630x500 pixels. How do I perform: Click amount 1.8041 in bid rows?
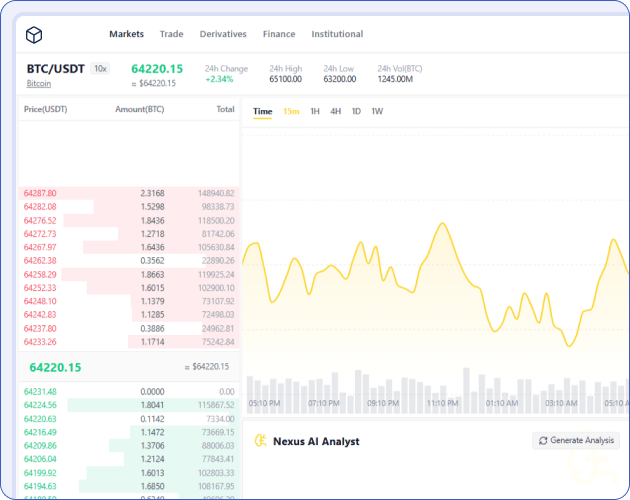point(152,405)
